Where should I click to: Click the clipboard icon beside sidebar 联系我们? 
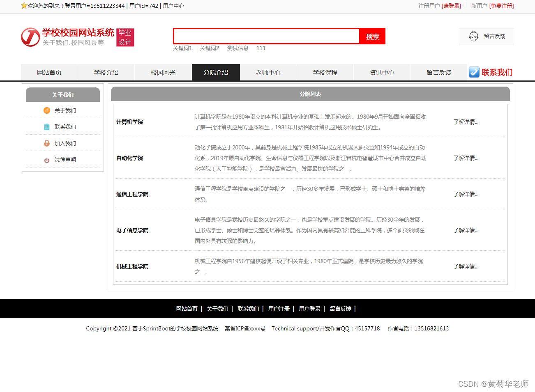tap(47, 127)
